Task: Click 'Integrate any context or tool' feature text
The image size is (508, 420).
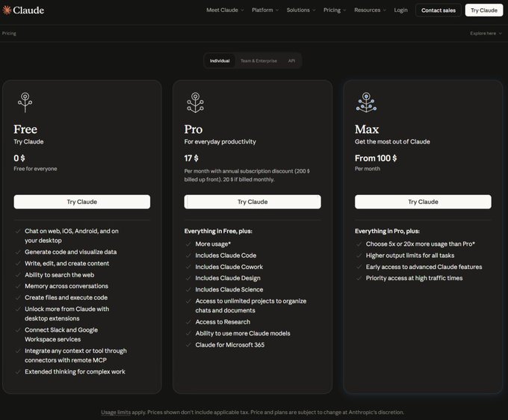Action: 75,356
